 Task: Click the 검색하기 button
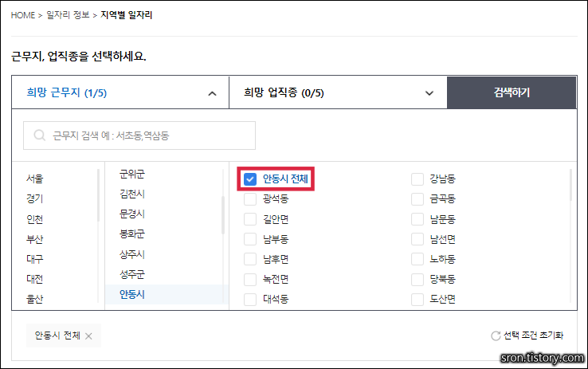(x=512, y=92)
